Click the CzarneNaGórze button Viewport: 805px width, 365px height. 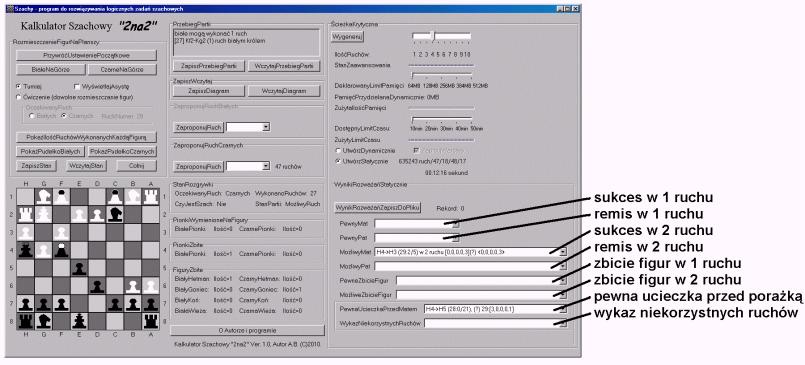pyautogui.click(x=122, y=70)
